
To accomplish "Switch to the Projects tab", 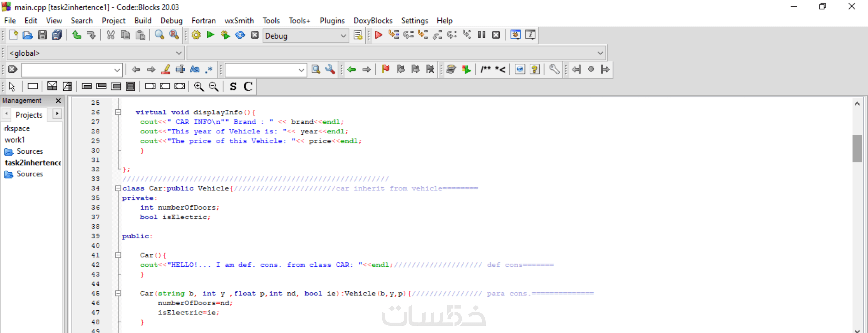I will (29, 115).
